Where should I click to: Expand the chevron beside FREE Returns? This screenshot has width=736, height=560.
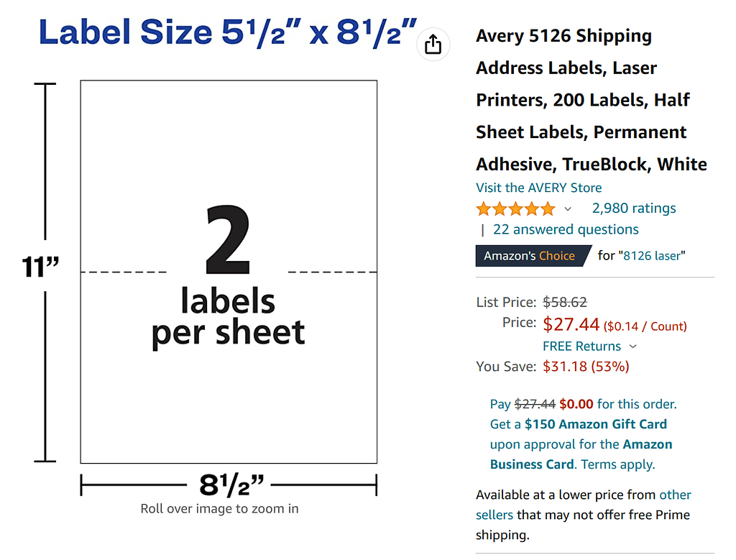point(632,346)
